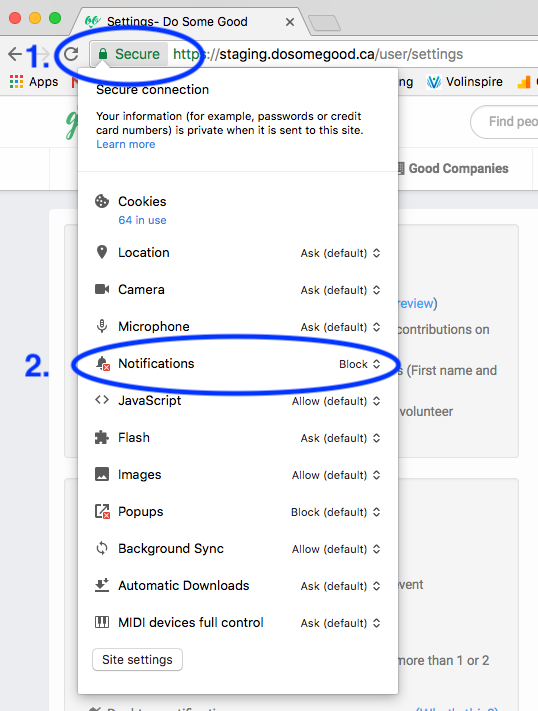Select the Settings- Do Some Good tab
The width and height of the screenshot is (538, 711).
pyautogui.click(x=177, y=21)
